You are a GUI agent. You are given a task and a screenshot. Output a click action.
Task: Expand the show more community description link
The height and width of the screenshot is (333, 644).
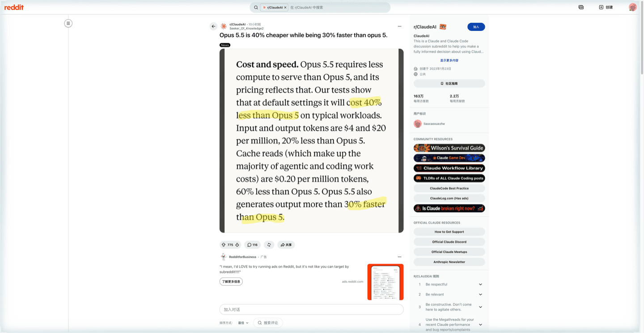[x=449, y=60]
